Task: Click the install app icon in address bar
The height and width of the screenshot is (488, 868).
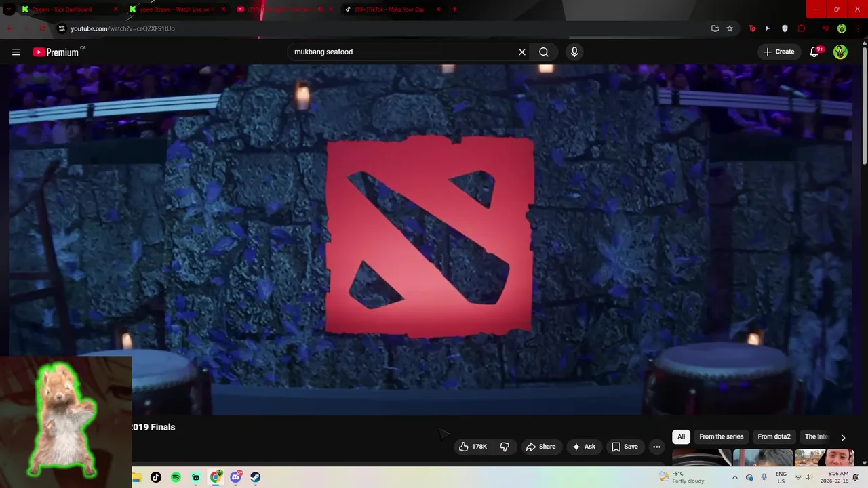Action: click(x=715, y=28)
